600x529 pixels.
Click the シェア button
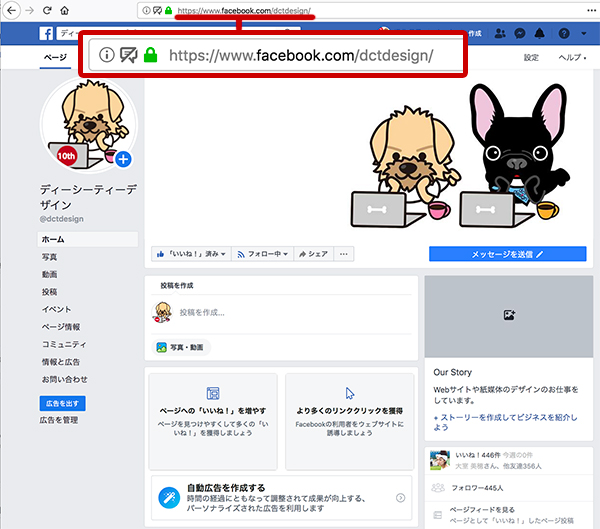(x=313, y=254)
